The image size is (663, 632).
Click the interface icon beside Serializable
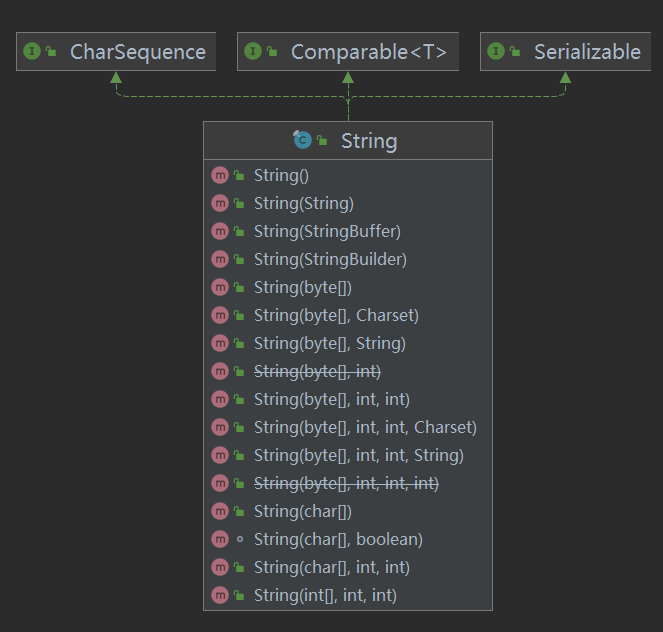click(496, 52)
